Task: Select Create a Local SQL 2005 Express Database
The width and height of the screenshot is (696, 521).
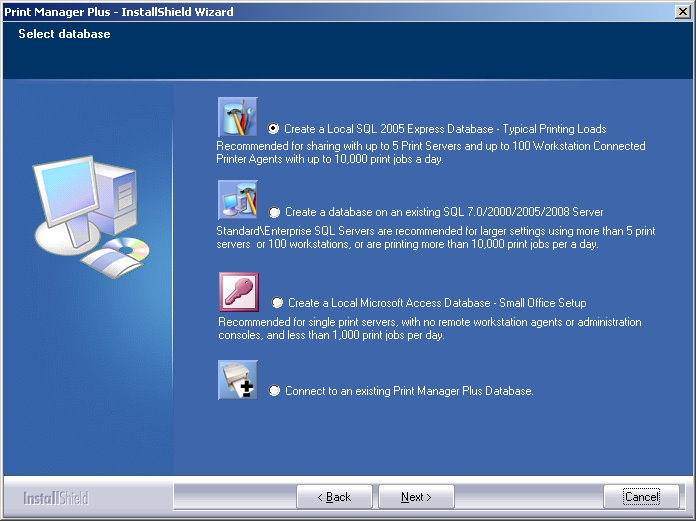Action: 273,129
